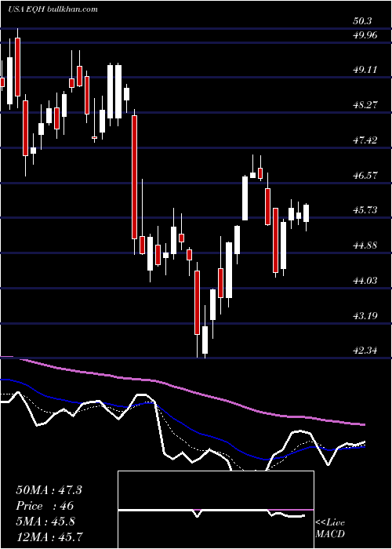
Task: Select the 50.3 price level label
Action: (x=362, y=21)
